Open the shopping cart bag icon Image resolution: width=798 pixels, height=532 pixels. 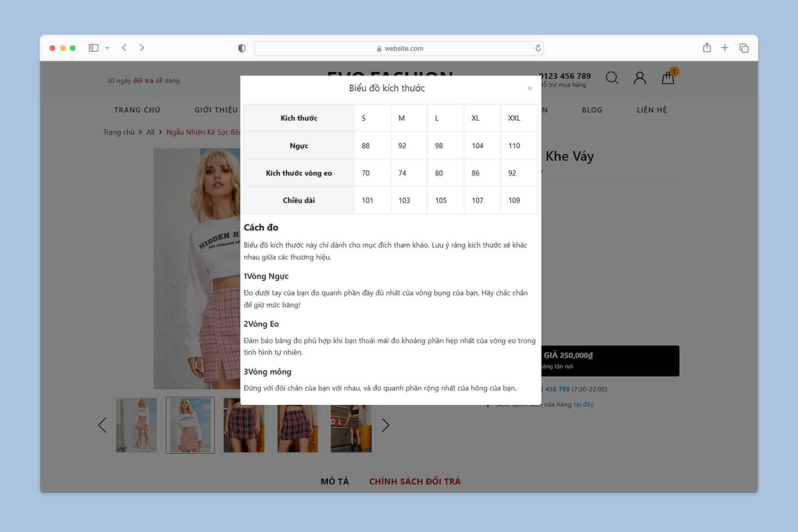(x=668, y=78)
